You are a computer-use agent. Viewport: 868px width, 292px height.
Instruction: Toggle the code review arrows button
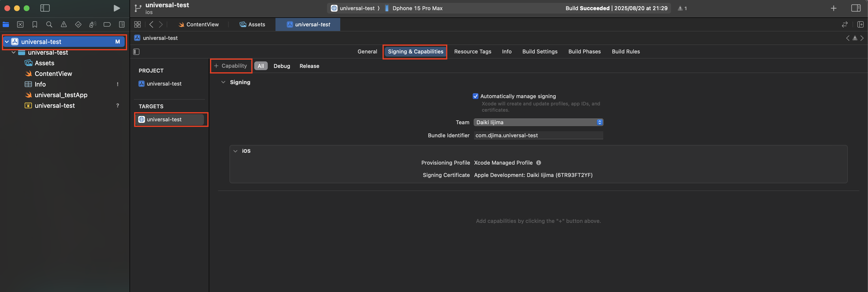coord(844,24)
